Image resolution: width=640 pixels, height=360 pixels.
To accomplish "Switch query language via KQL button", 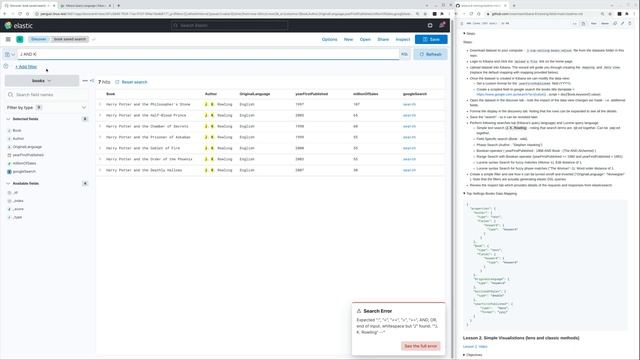I will pyautogui.click(x=404, y=54).
